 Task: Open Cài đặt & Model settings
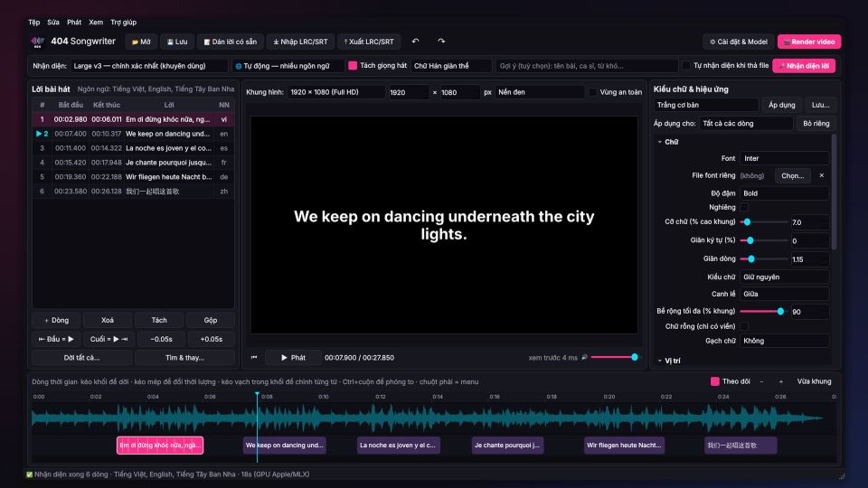[x=739, y=42]
